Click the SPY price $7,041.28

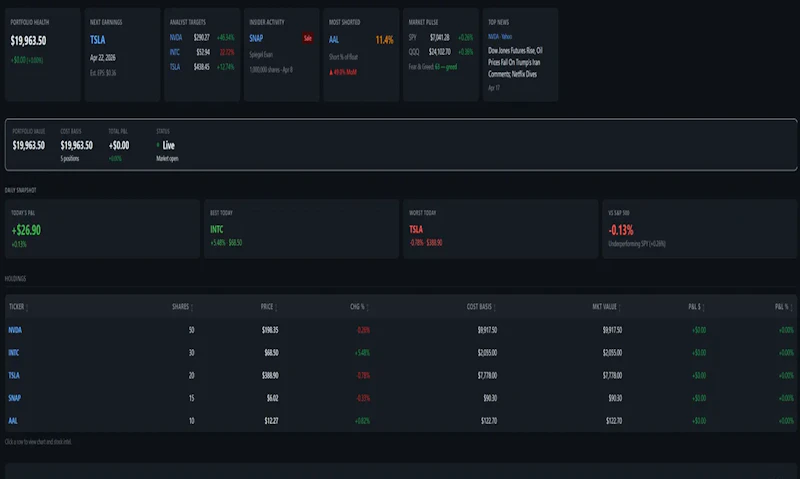[x=439, y=37]
